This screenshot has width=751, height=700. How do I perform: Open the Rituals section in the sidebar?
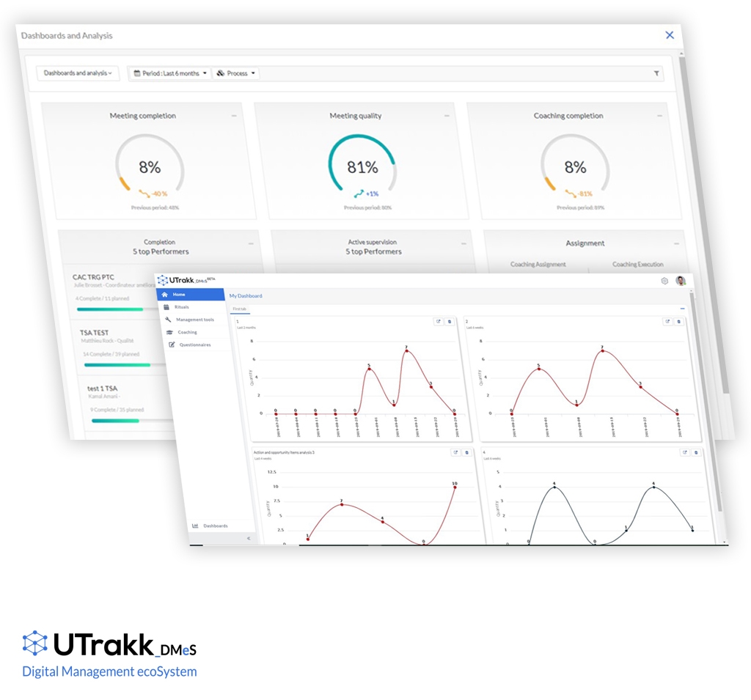click(x=181, y=307)
